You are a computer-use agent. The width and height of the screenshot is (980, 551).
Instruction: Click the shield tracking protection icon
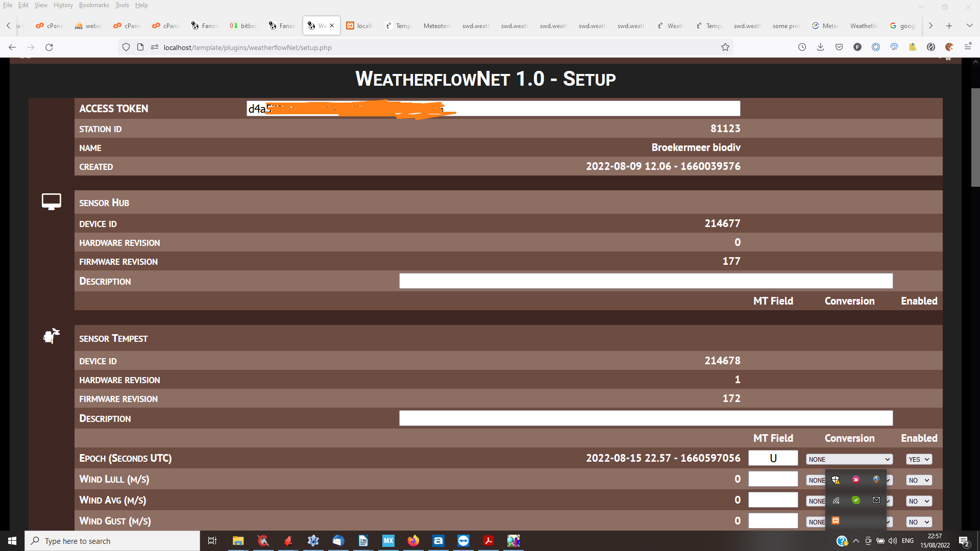pos(126,47)
